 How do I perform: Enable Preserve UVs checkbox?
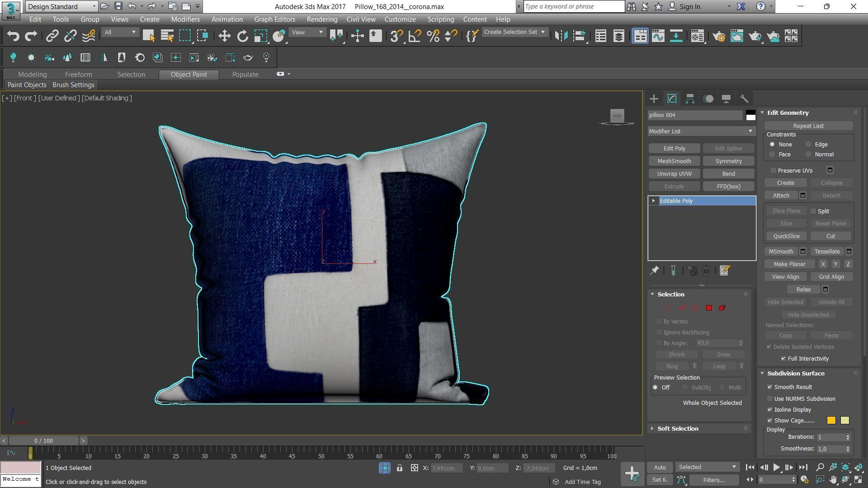tap(774, 170)
